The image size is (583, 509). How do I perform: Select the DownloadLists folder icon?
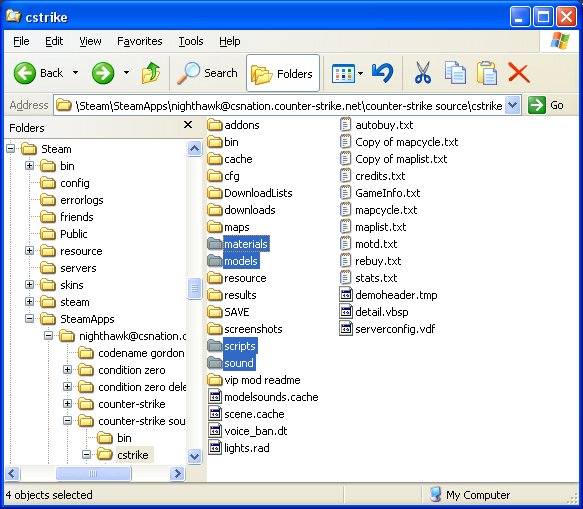215,193
